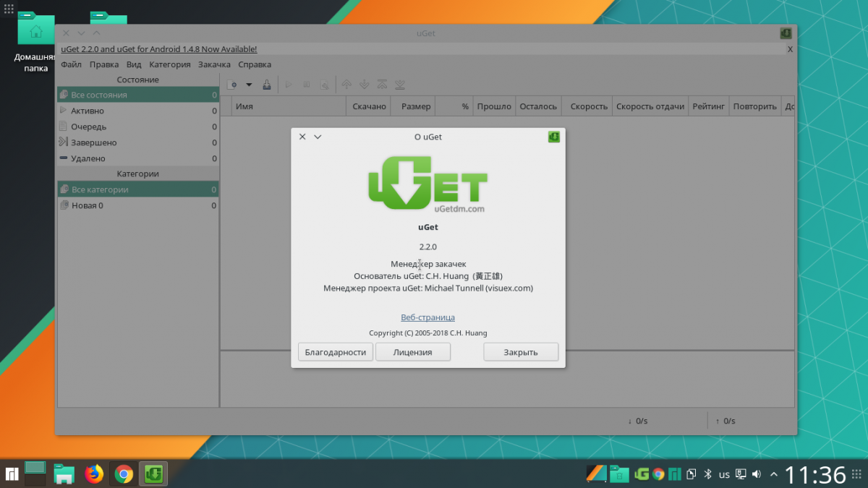Select the Новая 0 category
The height and width of the screenshot is (488, 868).
138,205
